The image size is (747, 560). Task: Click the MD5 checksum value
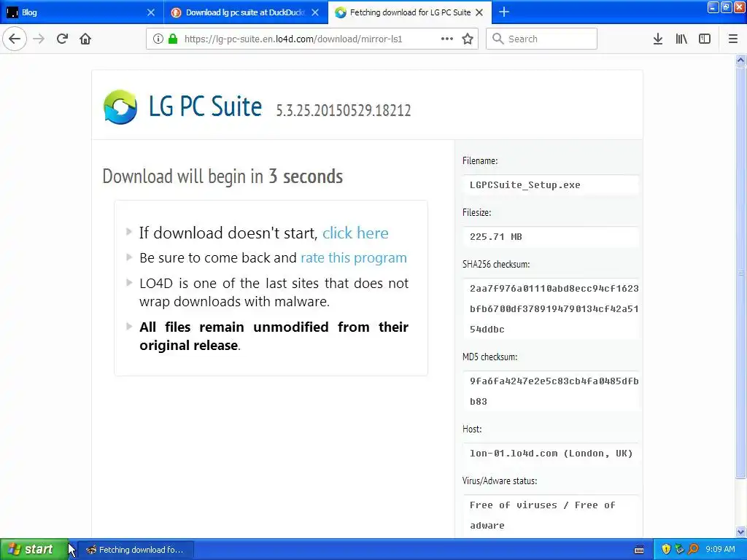click(x=554, y=391)
